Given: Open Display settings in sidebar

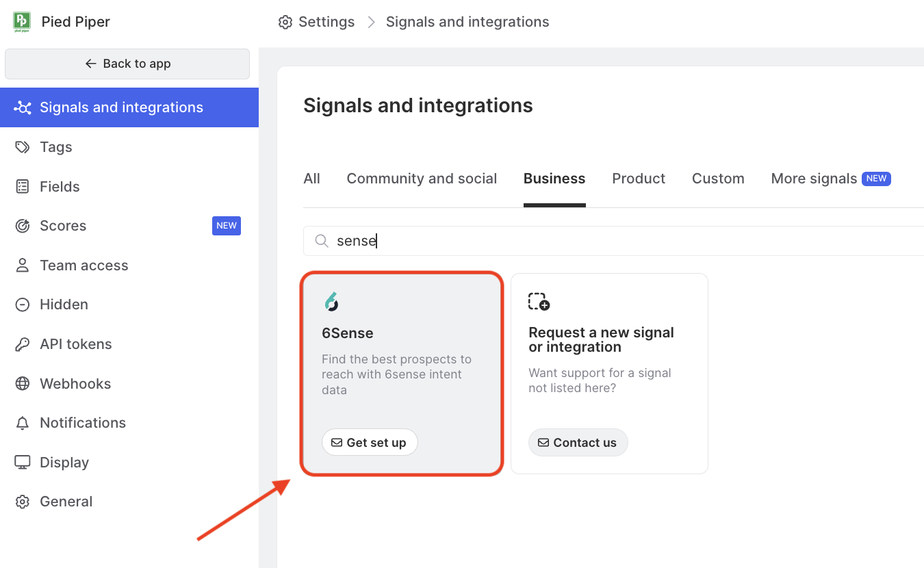Looking at the screenshot, I should tap(64, 463).
